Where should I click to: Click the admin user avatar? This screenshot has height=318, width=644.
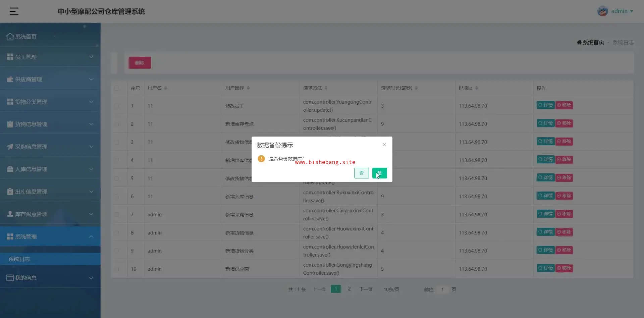[602, 11]
